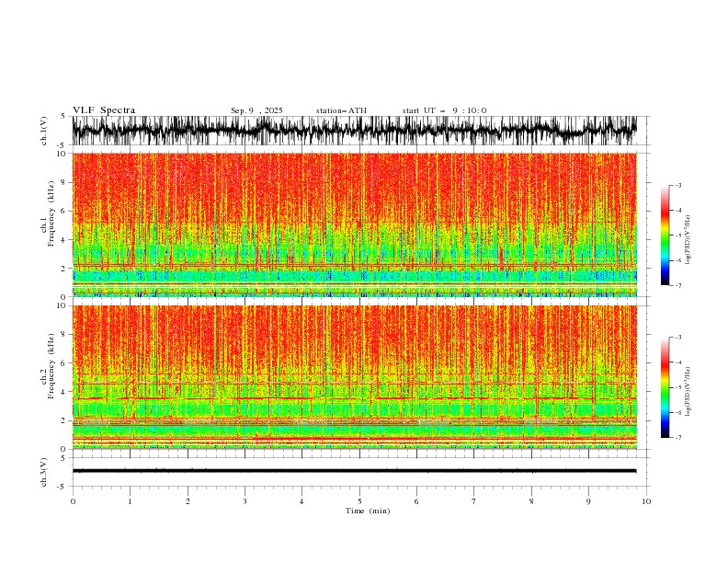Image resolution: width=728 pixels, height=563 pixels.
Task: Click the ch.1 spectrogram color scale bar
Action: pyautogui.click(x=665, y=235)
